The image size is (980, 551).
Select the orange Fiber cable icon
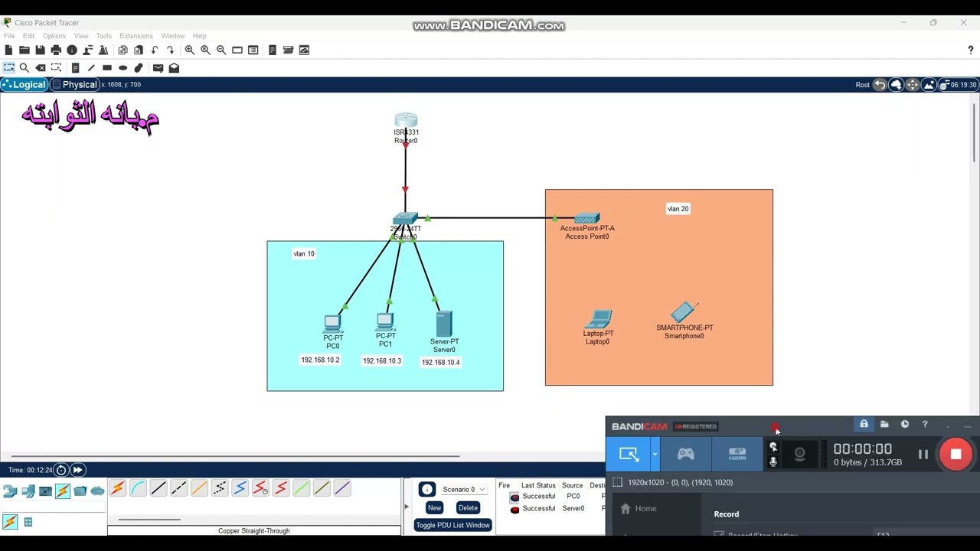(199, 488)
